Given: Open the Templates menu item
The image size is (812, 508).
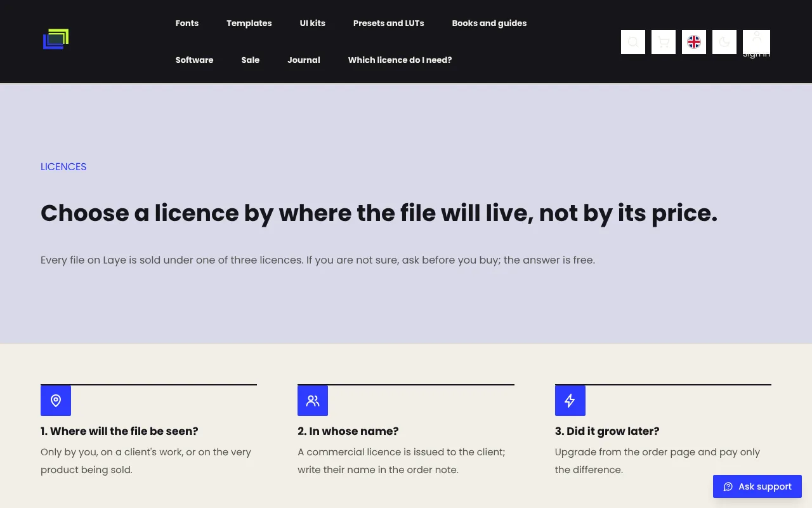Looking at the screenshot, I should coord(249,23).
